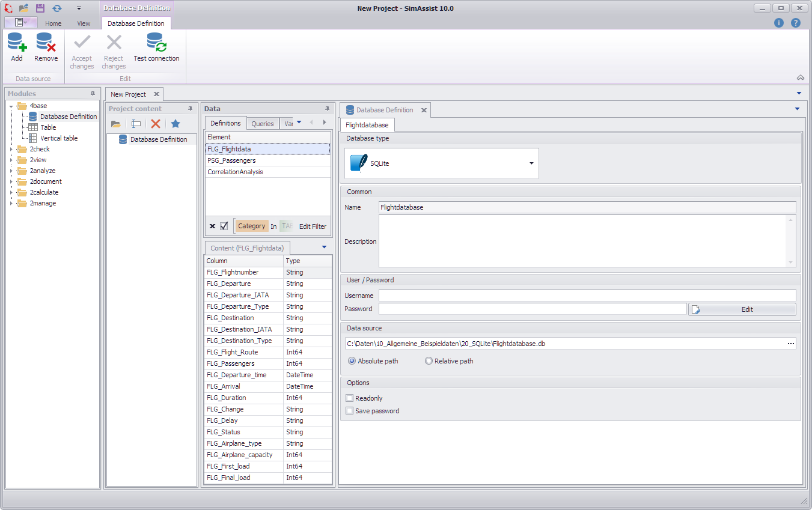Check Save password

point(349,411)
